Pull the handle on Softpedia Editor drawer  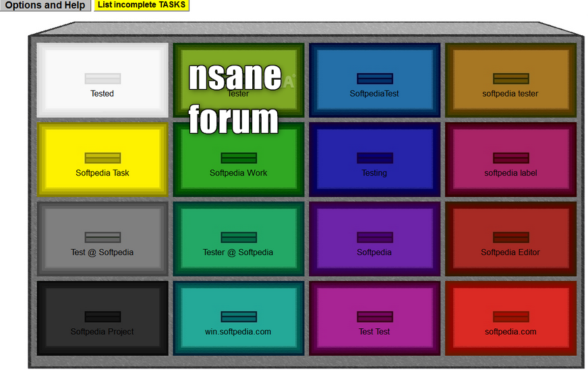point(511,238)
